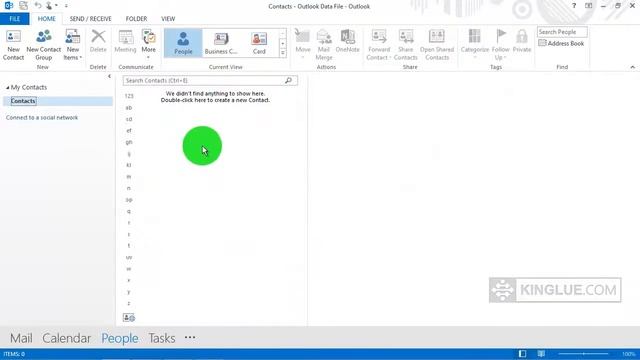Go to Tasks navigation
640x360 pixels.
(162, 338)
